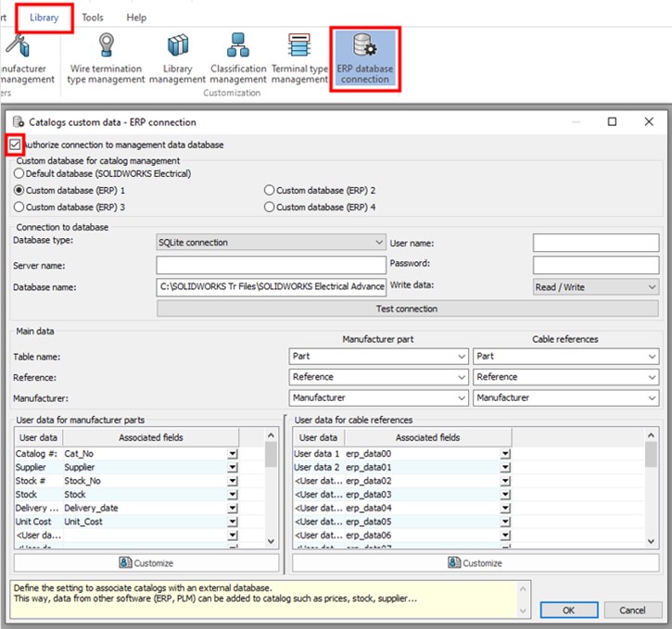This screenshot has height=629, width=672.
Task: Open the Tools ribbon tab
Action: coord(93,18)
